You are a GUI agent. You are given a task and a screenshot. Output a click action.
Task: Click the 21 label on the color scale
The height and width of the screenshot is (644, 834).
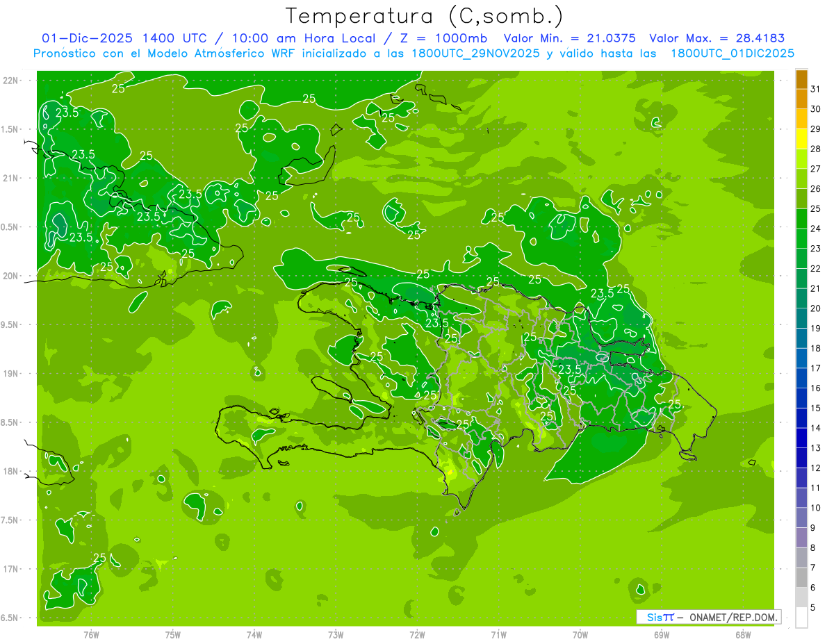815,288
